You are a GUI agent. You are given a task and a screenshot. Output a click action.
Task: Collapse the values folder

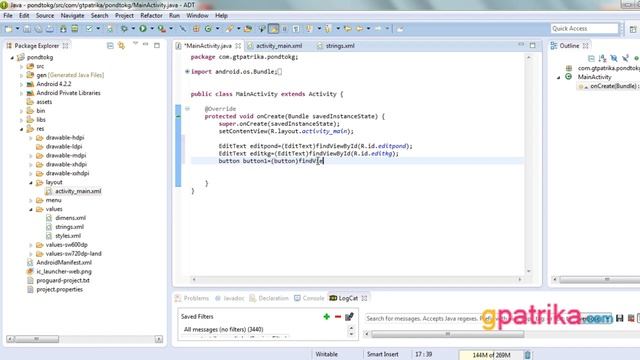[x=31, y=209]
